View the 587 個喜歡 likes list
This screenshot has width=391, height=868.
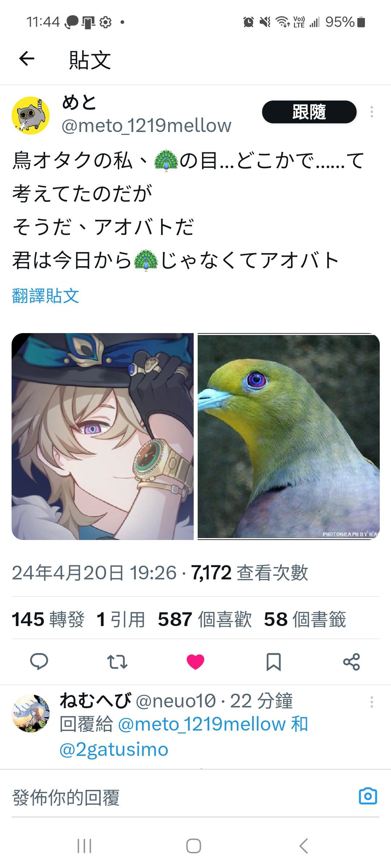click(x=205, y=619)
